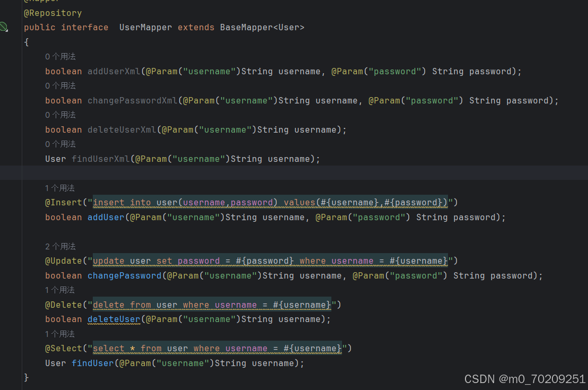Click the @Repository annotation

(53, 13)
